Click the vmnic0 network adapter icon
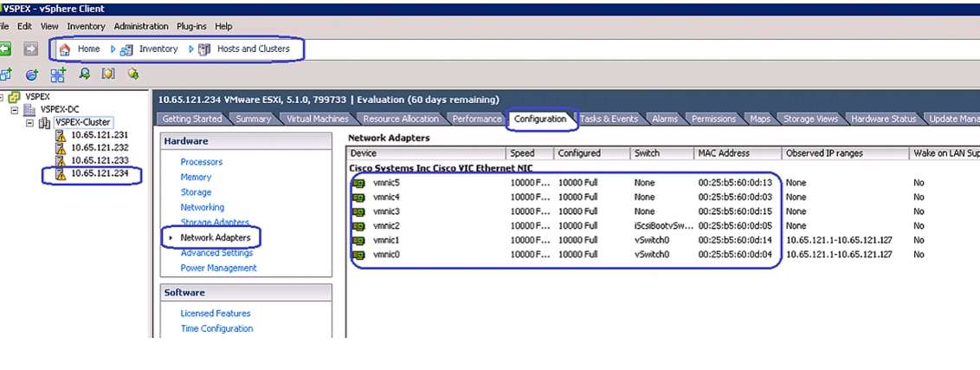Screen dimensions: 980x370 [x=358, y=255]
